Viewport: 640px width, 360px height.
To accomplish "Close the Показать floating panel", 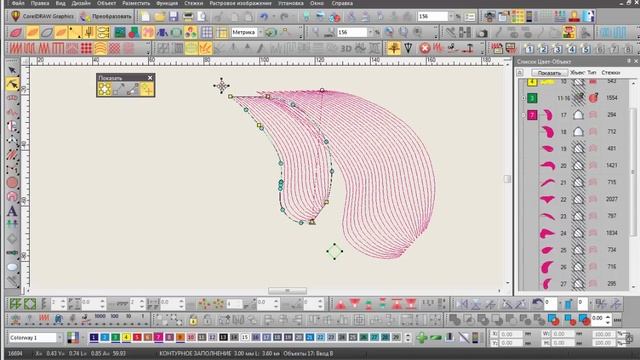I will click(x=150, y=78).
